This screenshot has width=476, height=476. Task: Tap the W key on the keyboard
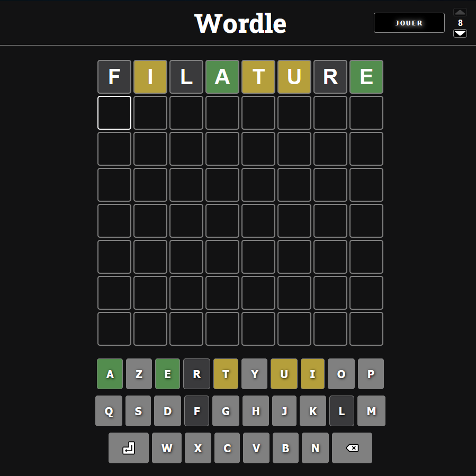pos(167,448)
